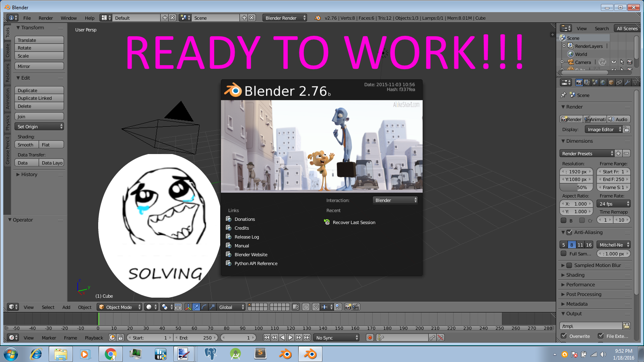This screenshot has height=362, width=644.
Task: Open the Set Origin dropdown
Action: (x=39, y=126)
